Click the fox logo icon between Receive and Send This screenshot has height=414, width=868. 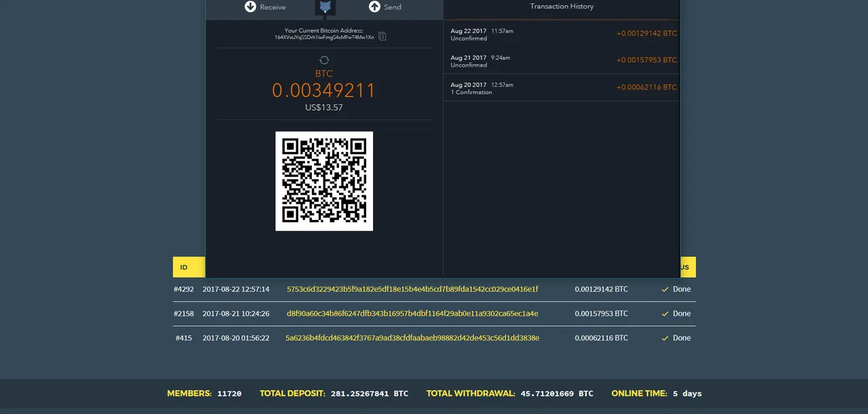pyautogui.click(x=325, y=7)
